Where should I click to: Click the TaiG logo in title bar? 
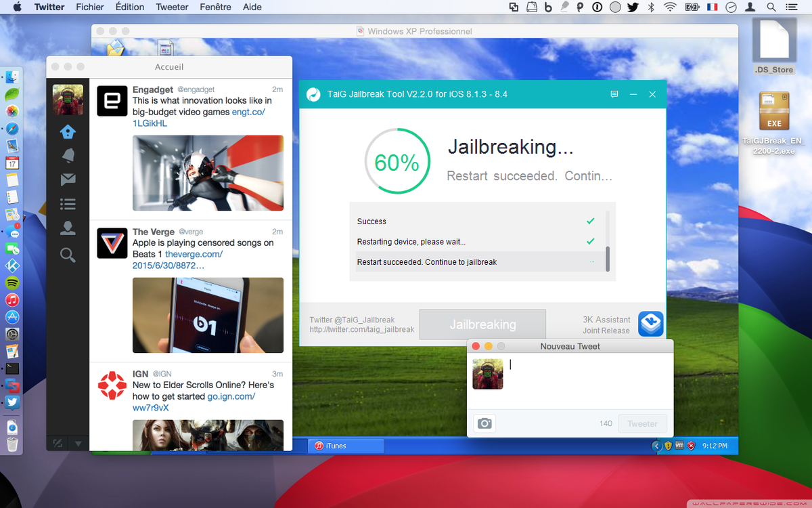point(313,94)
